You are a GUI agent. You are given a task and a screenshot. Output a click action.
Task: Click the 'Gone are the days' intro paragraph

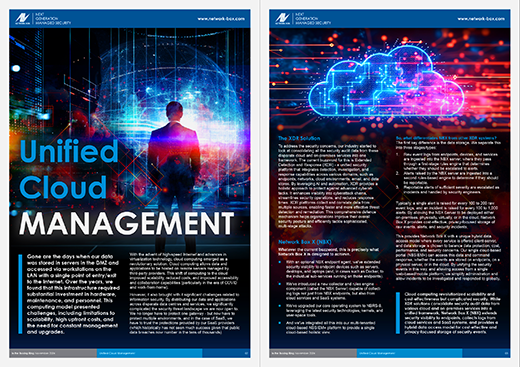pos(73,294)
